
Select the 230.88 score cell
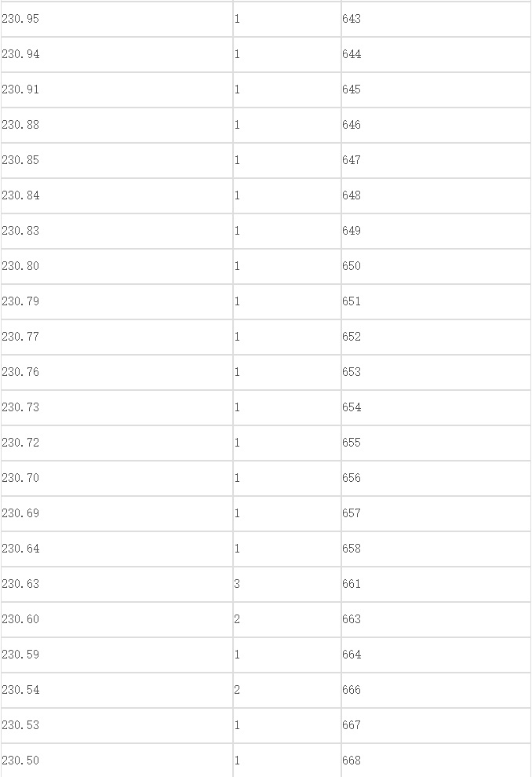pos(117,125)
